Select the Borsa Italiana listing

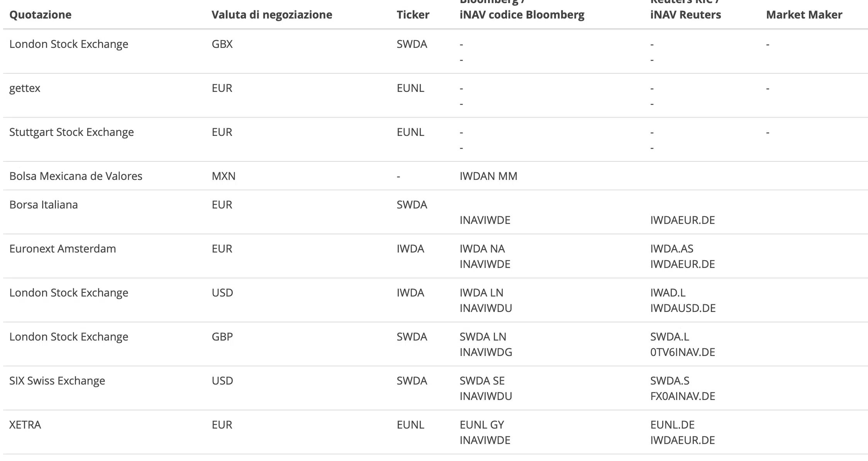pos(43,205)
